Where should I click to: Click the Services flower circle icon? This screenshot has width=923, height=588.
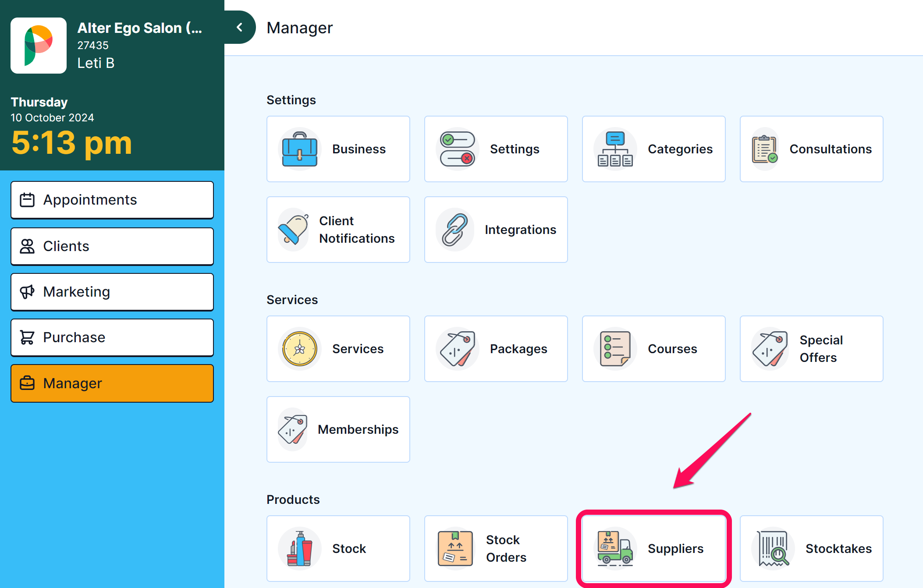(x=300, y=349)
